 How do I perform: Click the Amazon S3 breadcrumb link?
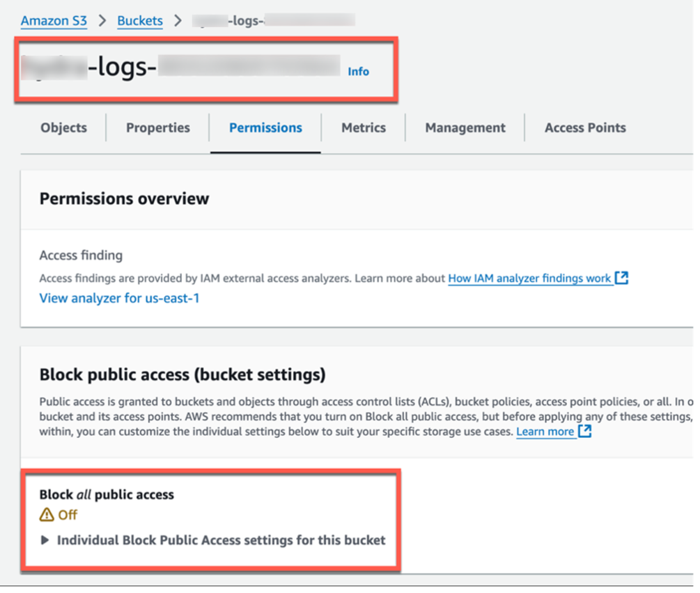click(54, 20)
